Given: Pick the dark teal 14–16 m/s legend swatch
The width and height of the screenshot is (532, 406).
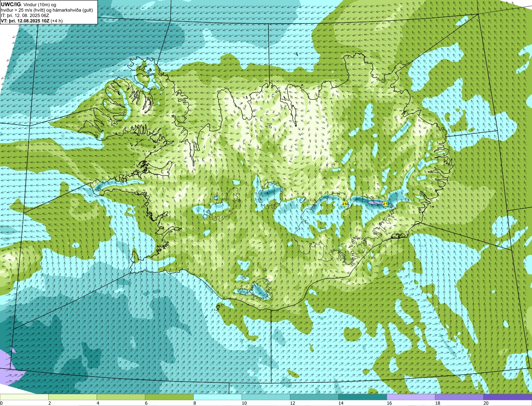Looking at the screenshot, I should [x=362, y=397].
